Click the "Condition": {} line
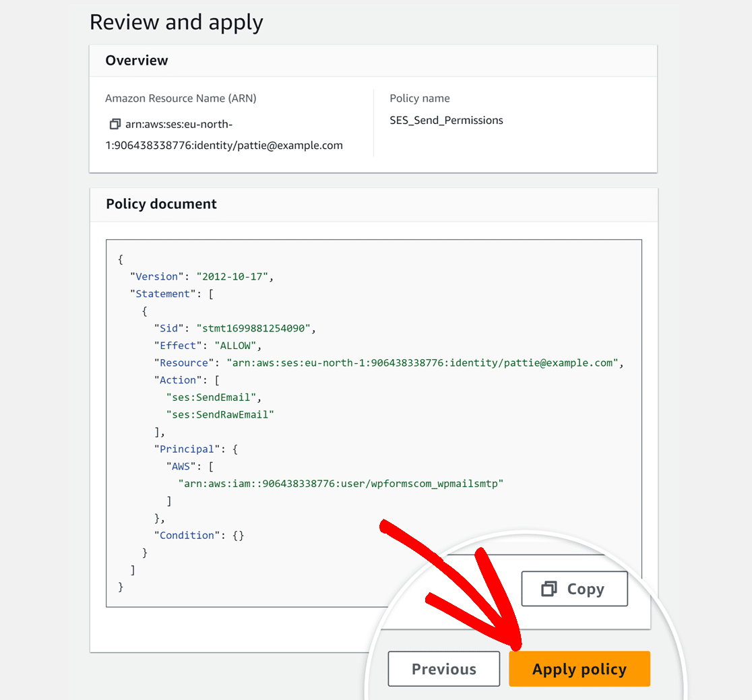 [x=199, y=536]
